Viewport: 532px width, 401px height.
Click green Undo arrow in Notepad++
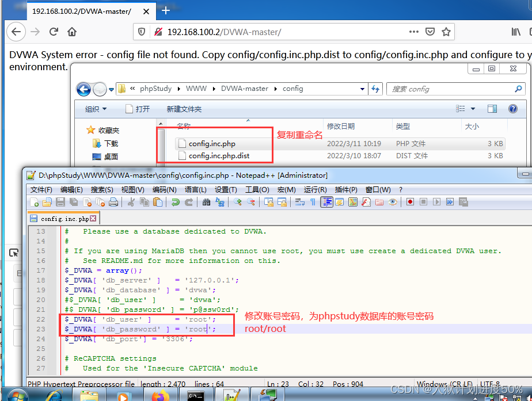point(176,202)
